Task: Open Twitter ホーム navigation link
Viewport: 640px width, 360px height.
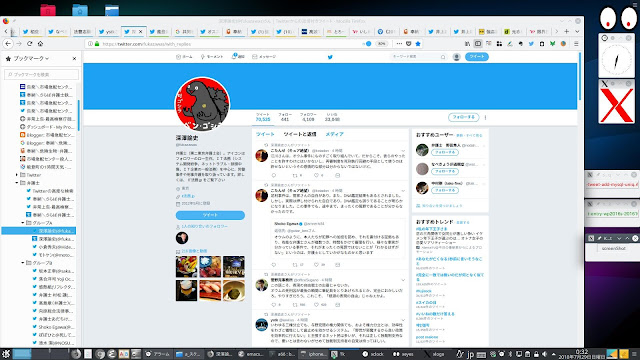Action: [184, 57]
